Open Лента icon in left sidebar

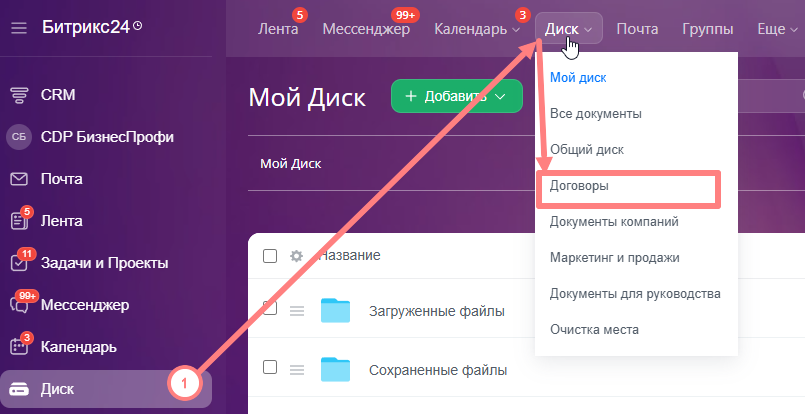[19, 221]
